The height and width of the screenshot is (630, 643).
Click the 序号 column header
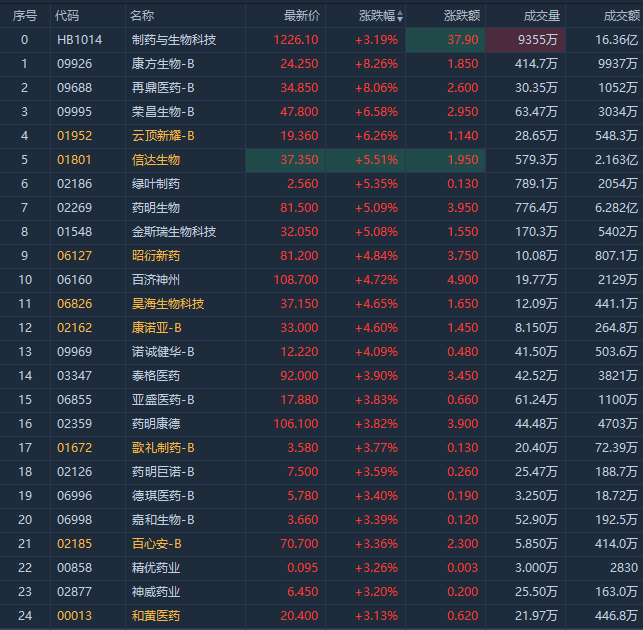click(x=25, y=16)
